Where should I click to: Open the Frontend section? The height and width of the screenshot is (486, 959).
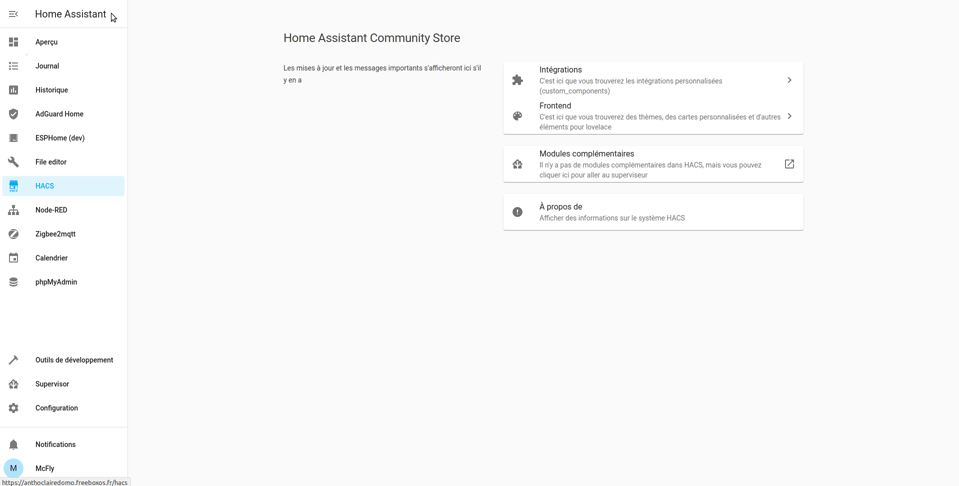tap(653, 116)
